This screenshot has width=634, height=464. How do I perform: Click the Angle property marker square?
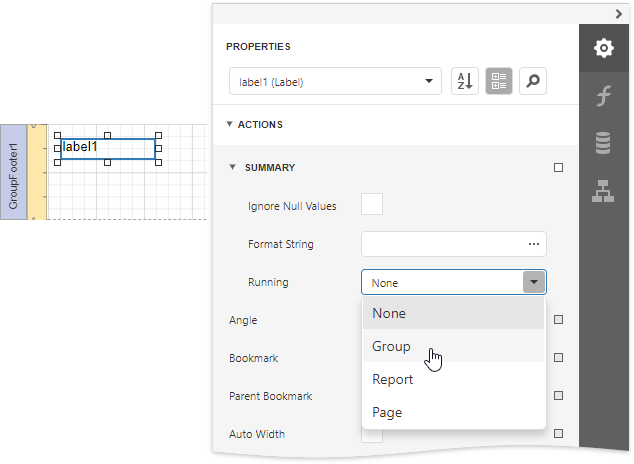tap(558, 320)
